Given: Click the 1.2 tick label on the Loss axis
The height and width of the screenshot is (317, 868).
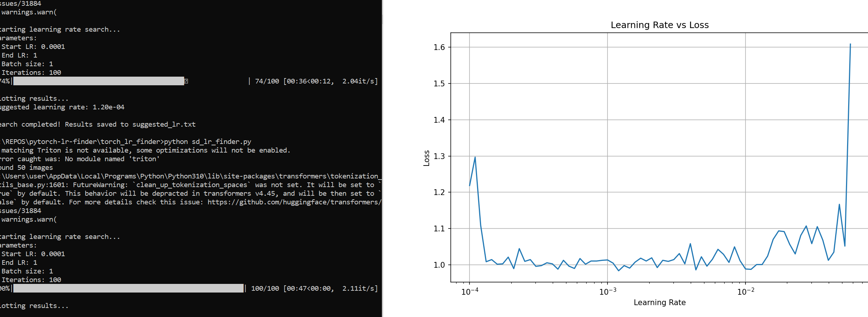Looking at the screenshot, I should click(439, 192).
